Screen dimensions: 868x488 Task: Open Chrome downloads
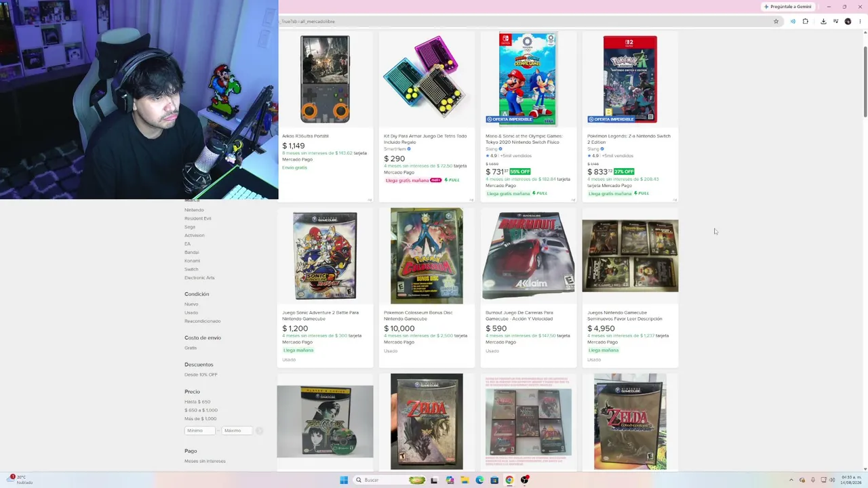click(x=823, y=21)
